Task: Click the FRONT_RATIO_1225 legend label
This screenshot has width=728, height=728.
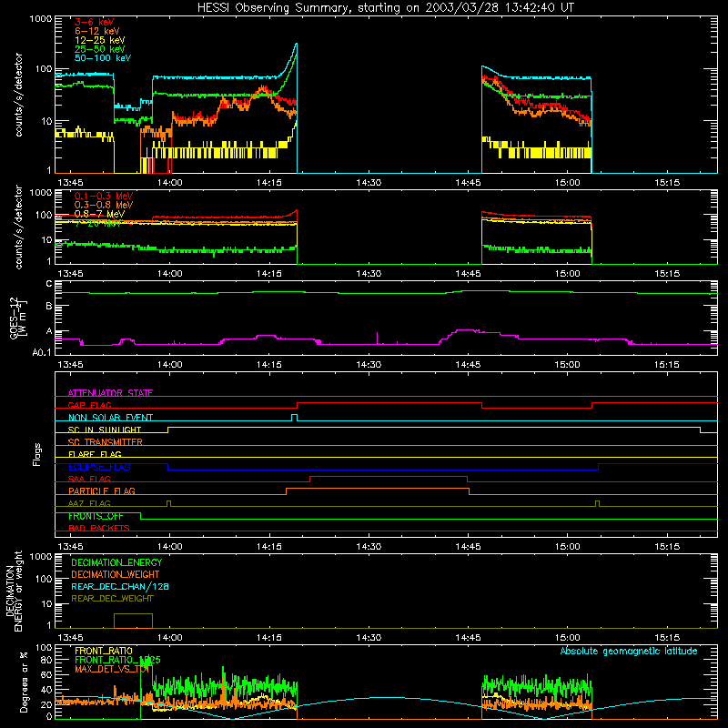Action: [117, 660]
